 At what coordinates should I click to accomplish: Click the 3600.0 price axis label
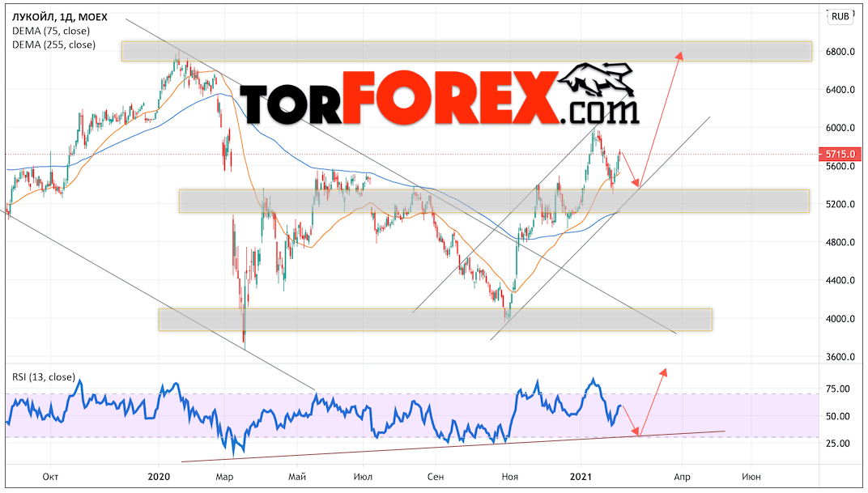(x=840, y=357)
